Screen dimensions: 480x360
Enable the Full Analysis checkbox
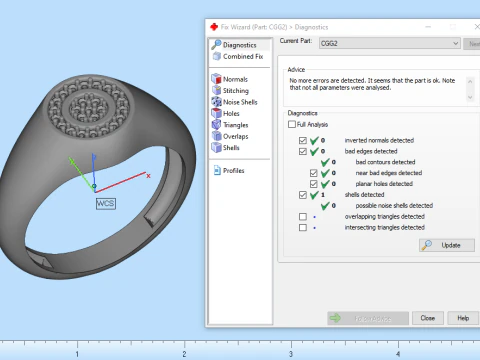pos(292,124)
